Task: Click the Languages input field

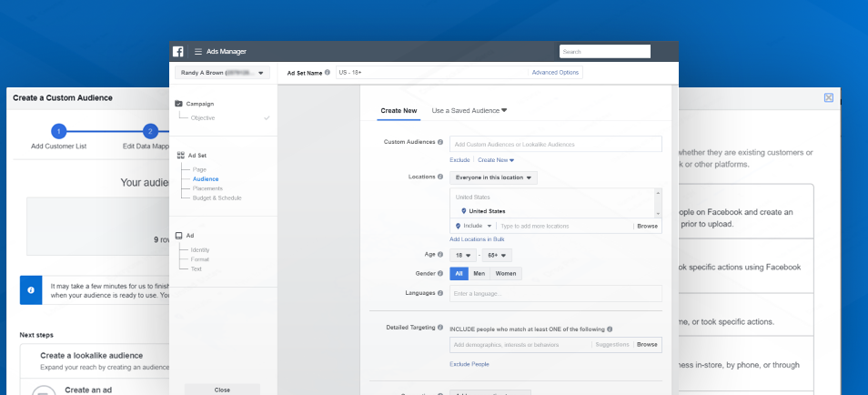Action: point(555,293)
